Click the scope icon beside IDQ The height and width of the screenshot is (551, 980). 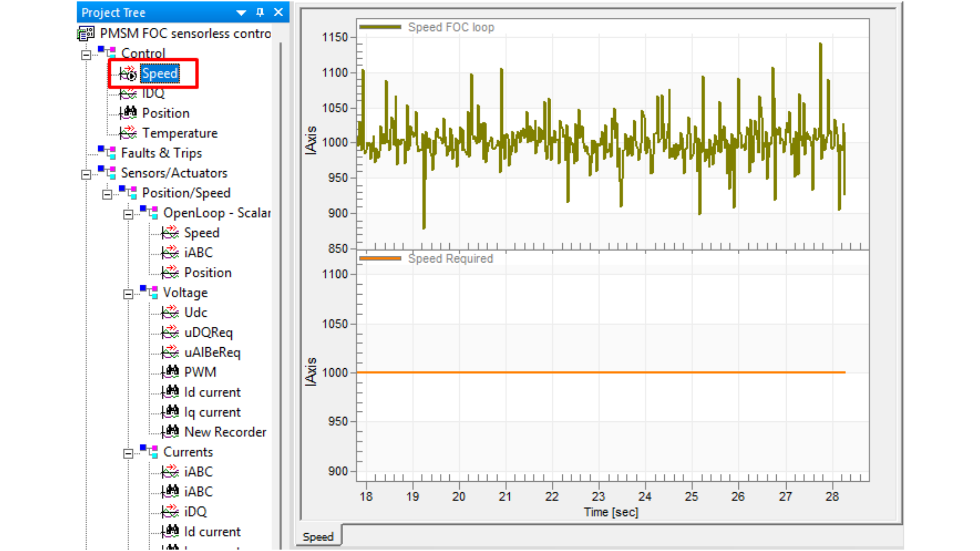click(x=128, y=94)
